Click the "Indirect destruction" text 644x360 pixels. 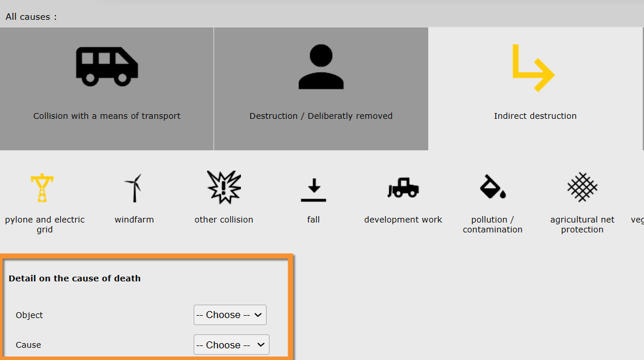coord(535,116)
